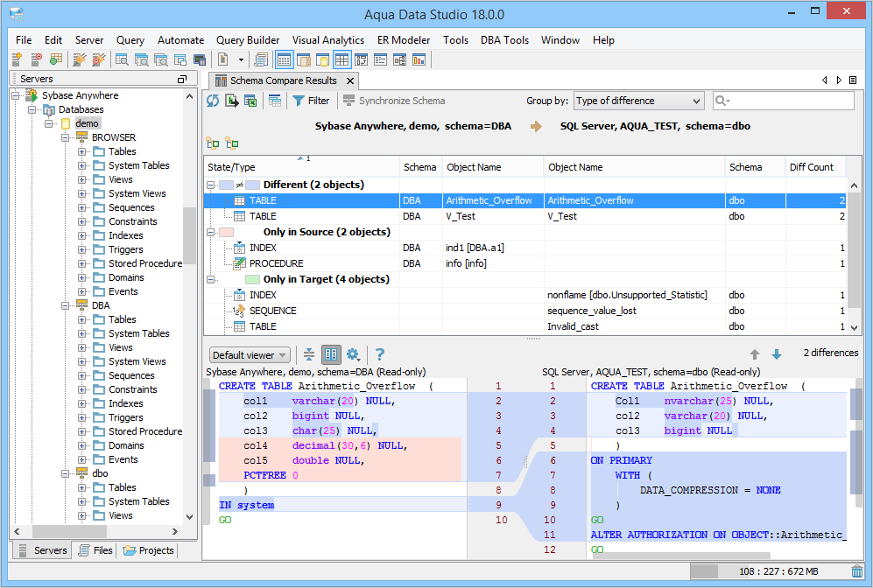Select the SEQUENCE sequence_value_lost row
Screen dimensions: 873x588
[525, 311]
